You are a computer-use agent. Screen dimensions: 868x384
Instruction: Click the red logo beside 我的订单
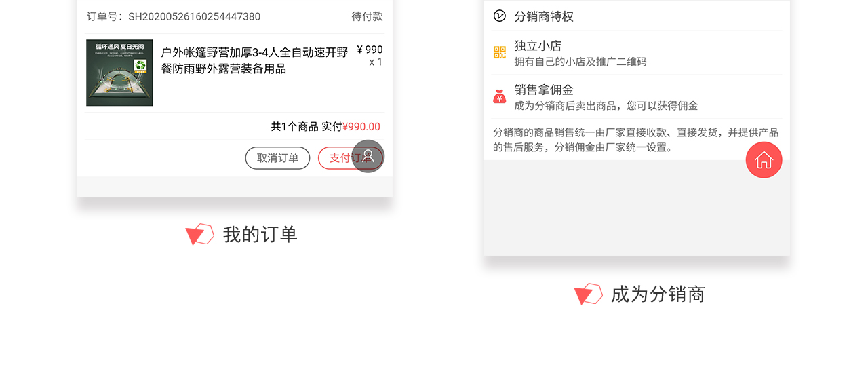[x=199, y=234]
